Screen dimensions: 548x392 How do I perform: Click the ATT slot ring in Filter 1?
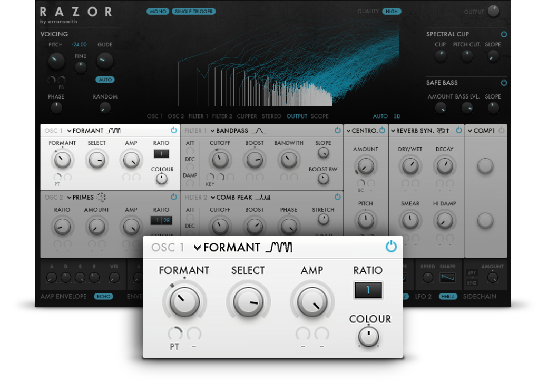(x=190, y=151)
